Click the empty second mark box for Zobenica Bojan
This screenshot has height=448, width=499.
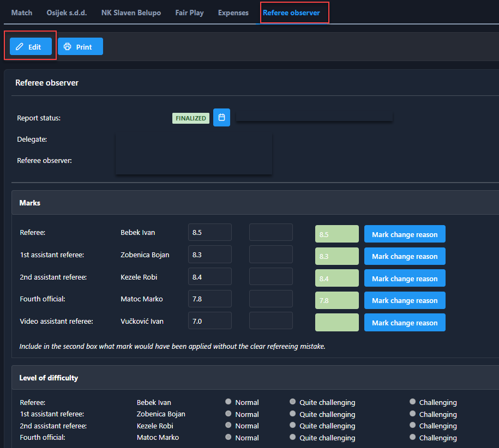pyautogui.click(x=271, y=255)
